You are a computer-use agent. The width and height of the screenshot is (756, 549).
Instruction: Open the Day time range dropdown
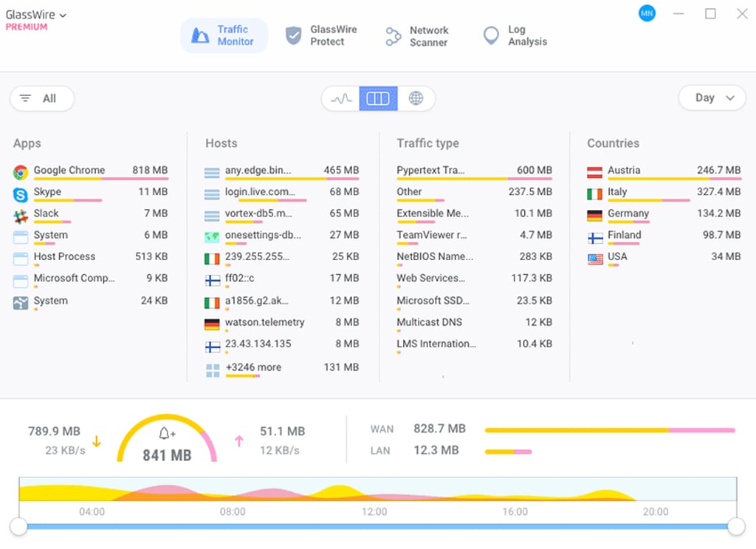click(x=711, y=98)
